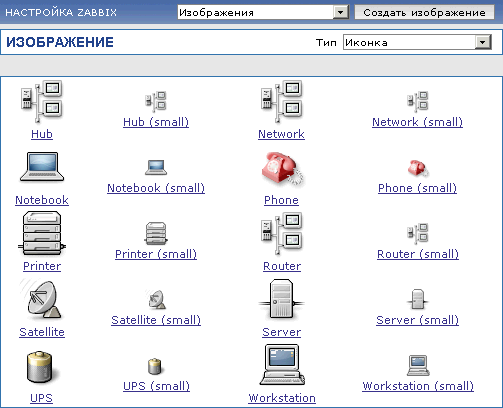Open the Тип dropdown set to Иконка
Viewport: 503px width, 408px height.
click(417, 42)
